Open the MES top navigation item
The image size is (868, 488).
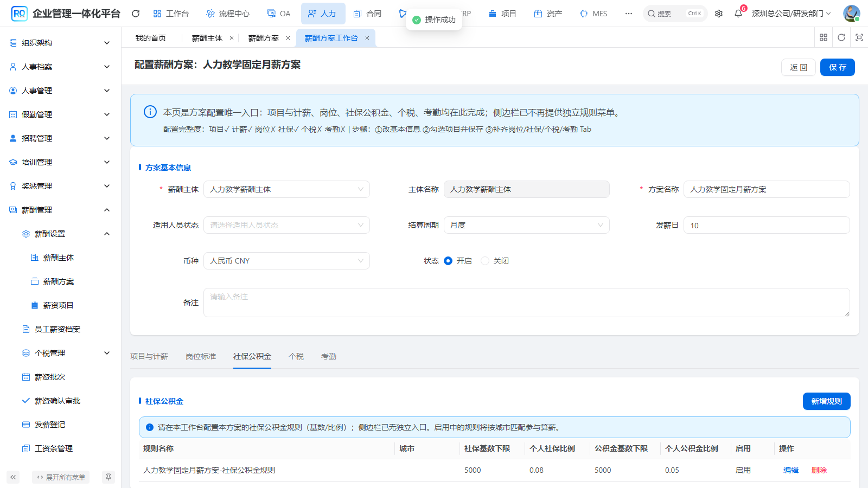coord(593,14)
